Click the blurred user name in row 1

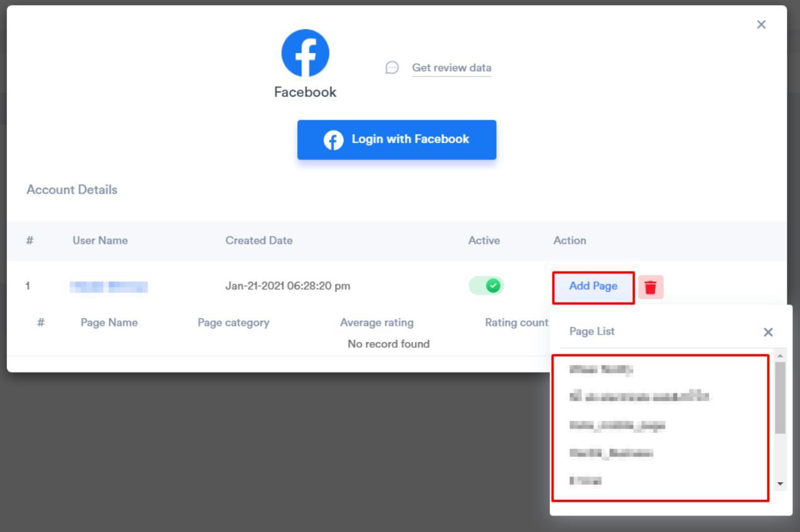coord(108,287)
